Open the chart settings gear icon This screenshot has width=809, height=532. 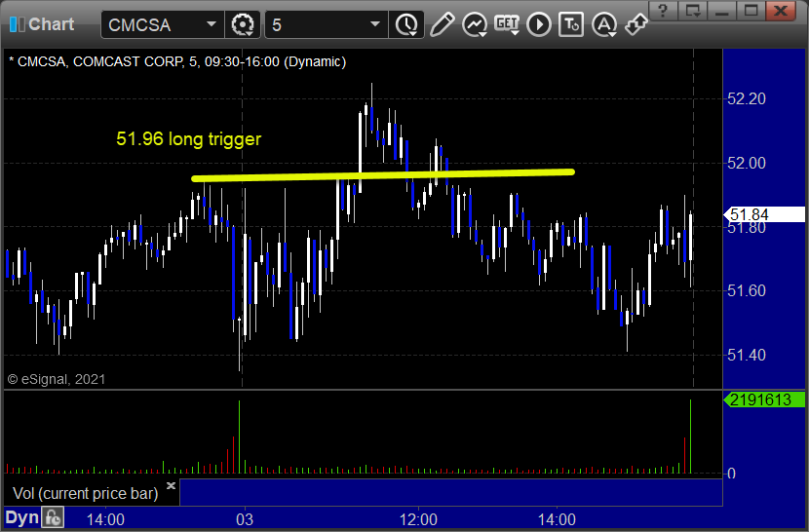click(x=243, y=24)
